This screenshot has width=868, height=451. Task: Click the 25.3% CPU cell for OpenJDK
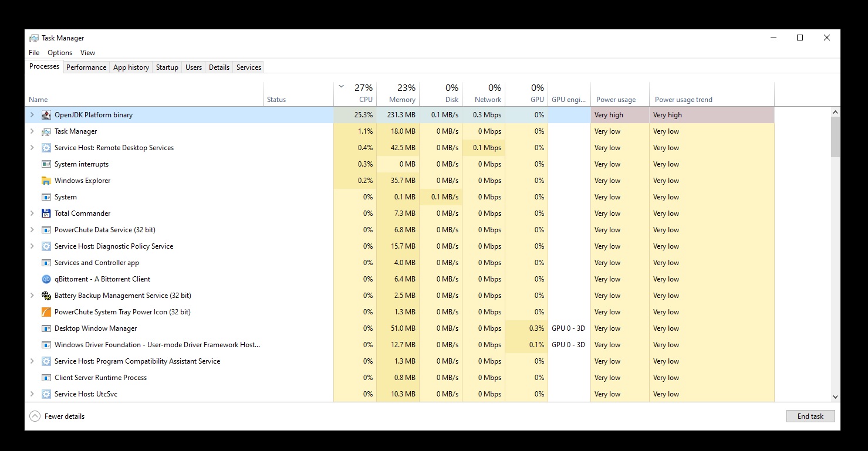click(355, 115)
